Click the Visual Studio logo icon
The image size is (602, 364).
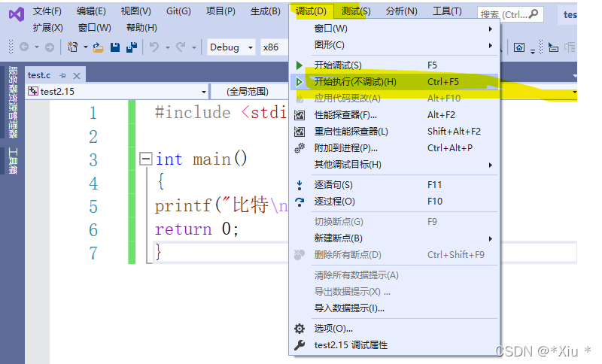17,14
